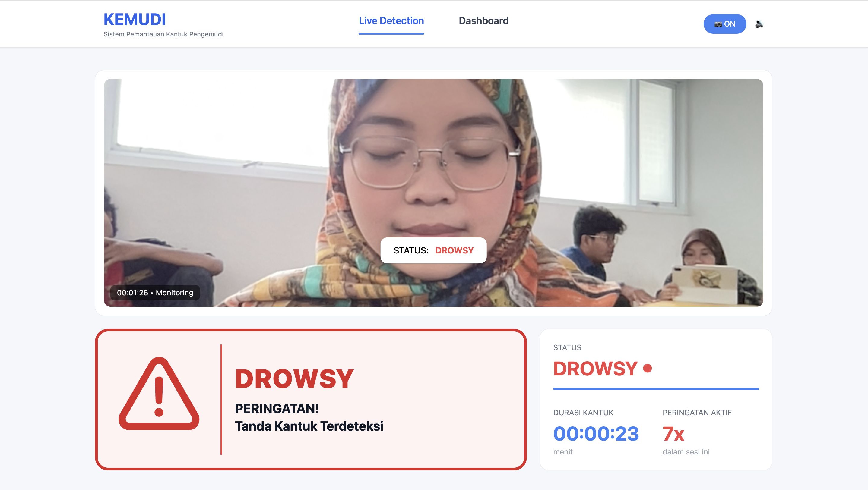Click the 00:00:23 drowsy duration value
Viewport: 868px width, 490px height.
[x=596, y=433]
